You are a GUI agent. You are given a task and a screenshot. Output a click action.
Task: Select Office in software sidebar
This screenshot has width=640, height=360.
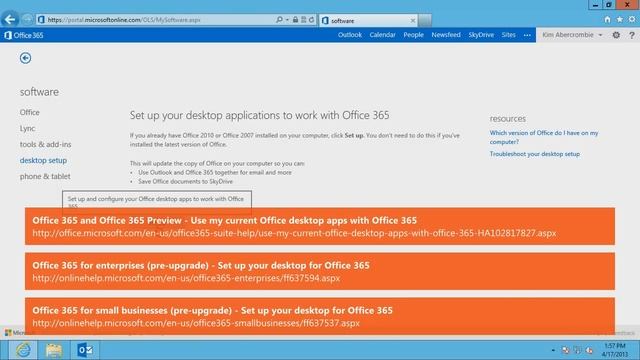point(30,112)
